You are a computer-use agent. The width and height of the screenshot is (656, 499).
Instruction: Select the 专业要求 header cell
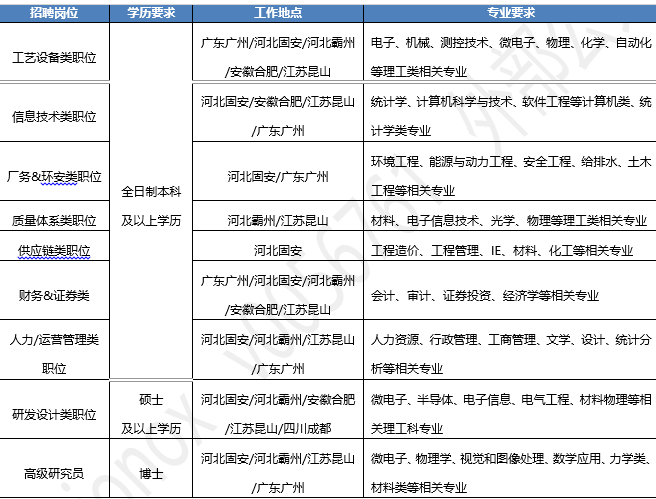coord(509,13)
